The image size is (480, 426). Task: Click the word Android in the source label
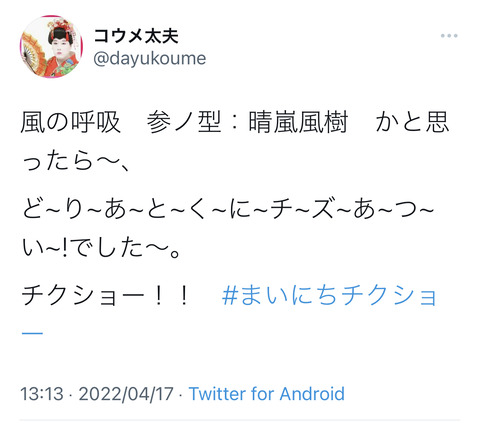click(312, 394)
